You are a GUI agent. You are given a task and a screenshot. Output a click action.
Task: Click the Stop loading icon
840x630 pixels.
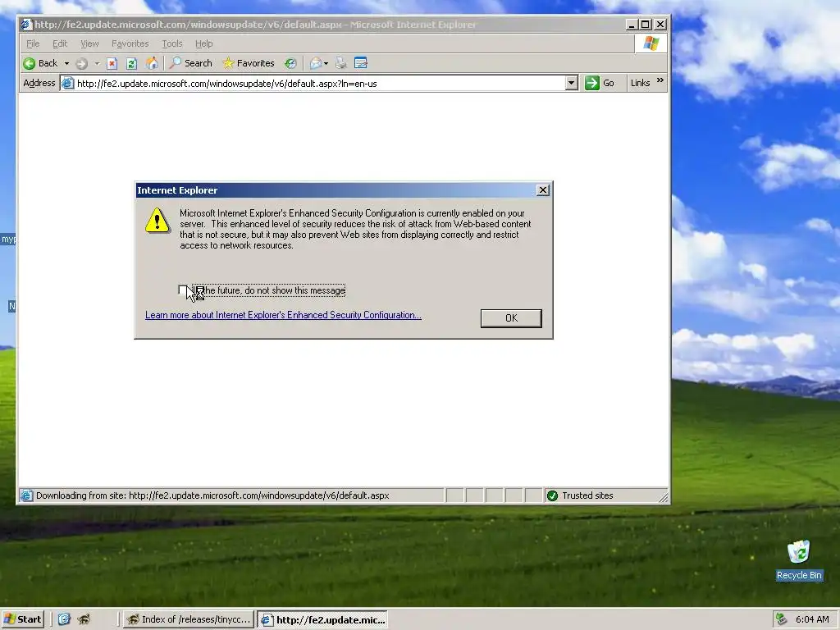(x=112, y=64)
